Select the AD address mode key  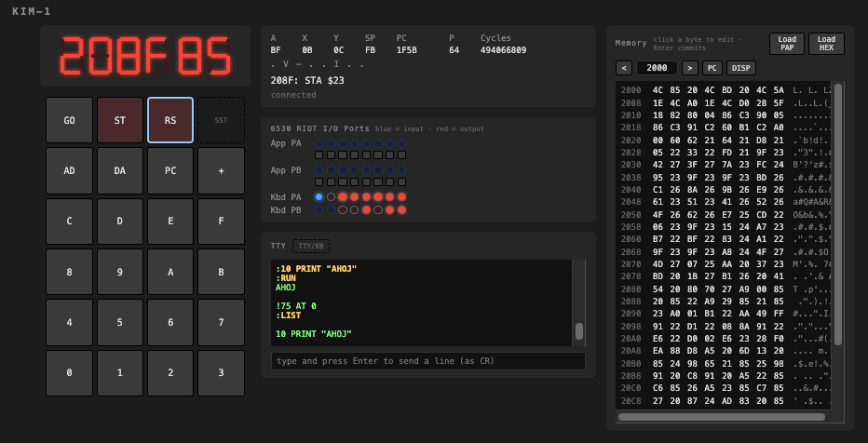click(69, 171)
